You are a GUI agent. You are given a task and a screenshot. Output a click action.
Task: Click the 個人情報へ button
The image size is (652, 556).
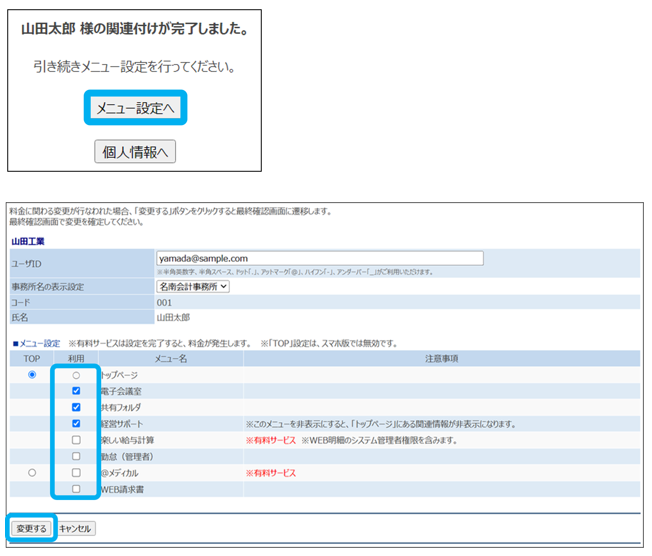(134, 151)
